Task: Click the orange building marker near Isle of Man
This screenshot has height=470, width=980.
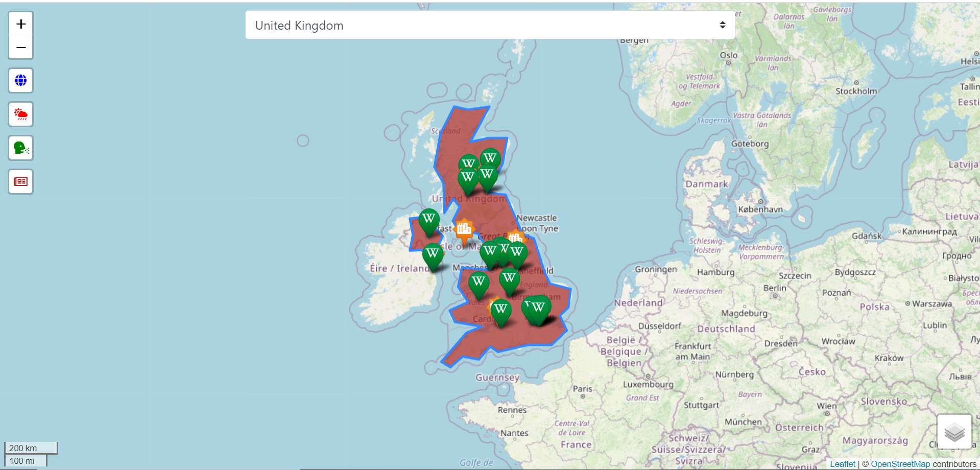Action: (464, 230)
